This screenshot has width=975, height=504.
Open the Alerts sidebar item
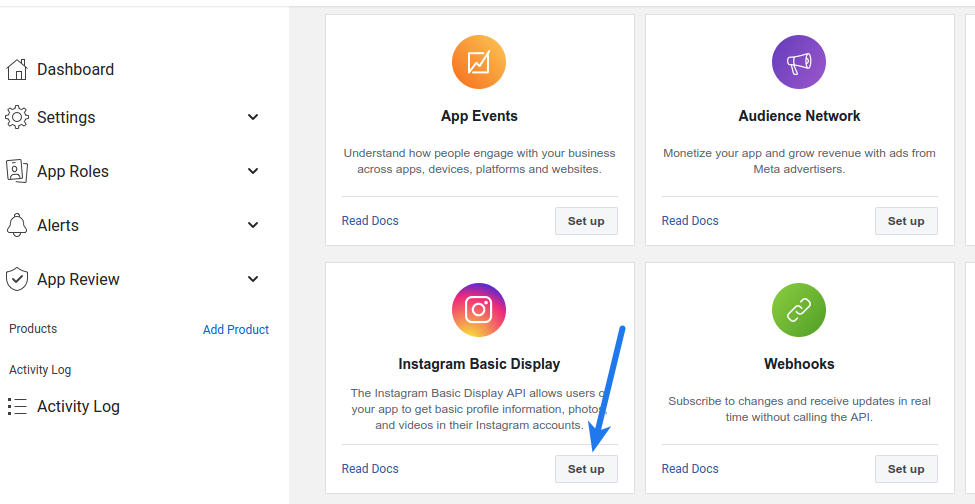click(58, 225)
